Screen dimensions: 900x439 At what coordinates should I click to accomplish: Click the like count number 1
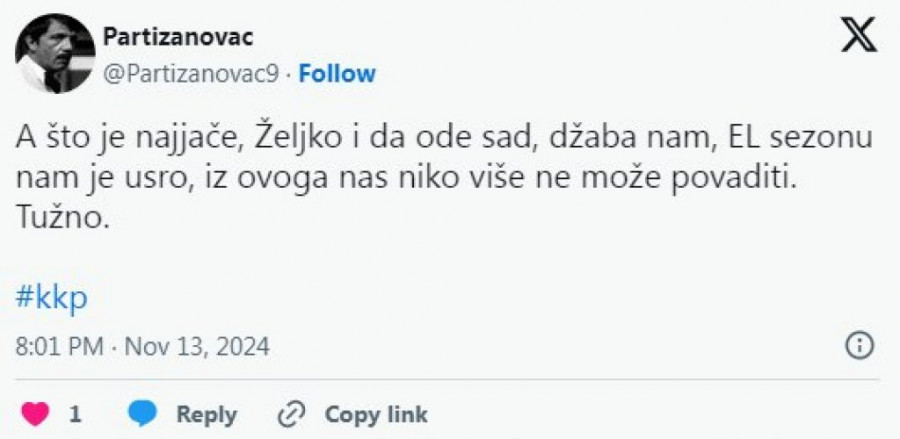pyautogui.click(x=75, y=413)
